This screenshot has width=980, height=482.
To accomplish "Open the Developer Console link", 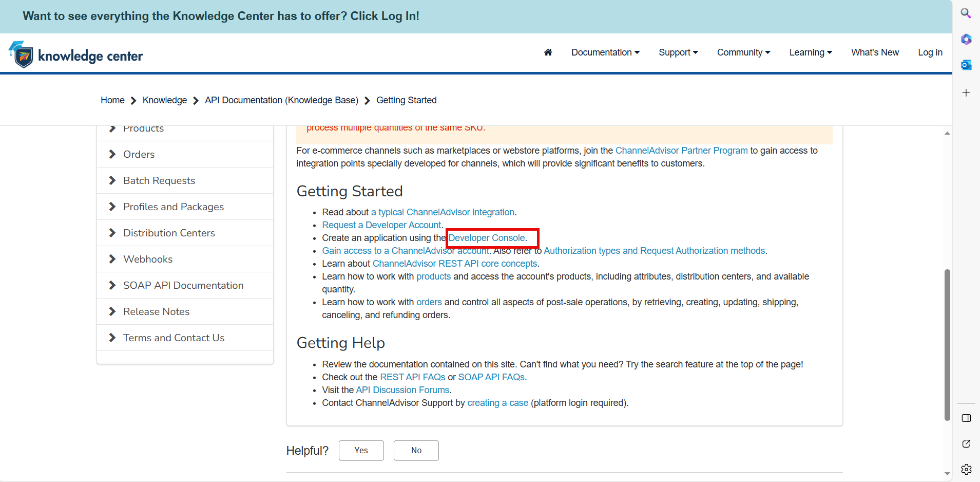I will pos(487,238).
